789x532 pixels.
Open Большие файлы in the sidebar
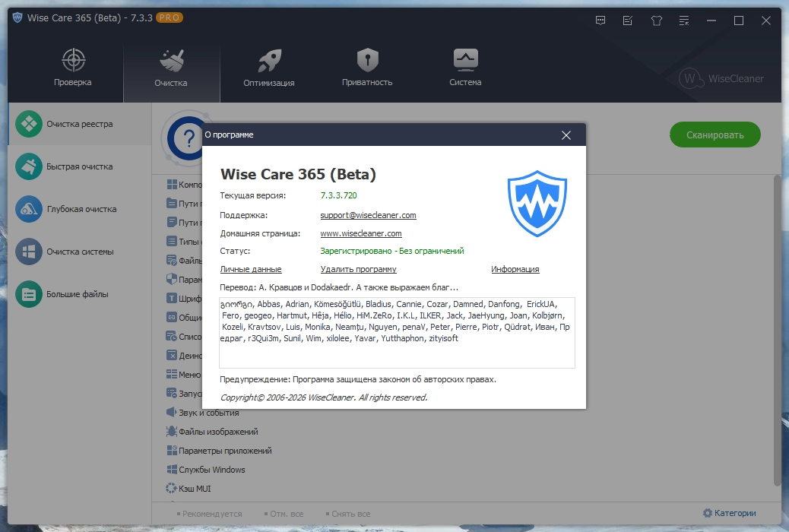point(80,294)
